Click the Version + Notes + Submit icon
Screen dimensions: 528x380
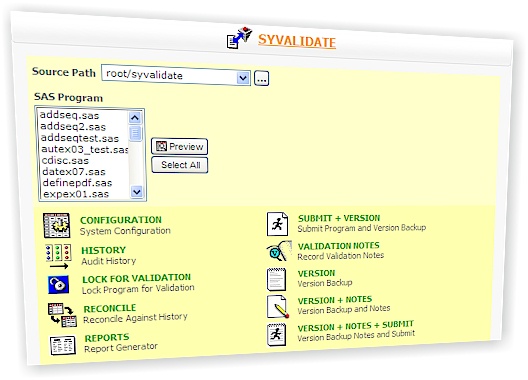coord(276,335)
